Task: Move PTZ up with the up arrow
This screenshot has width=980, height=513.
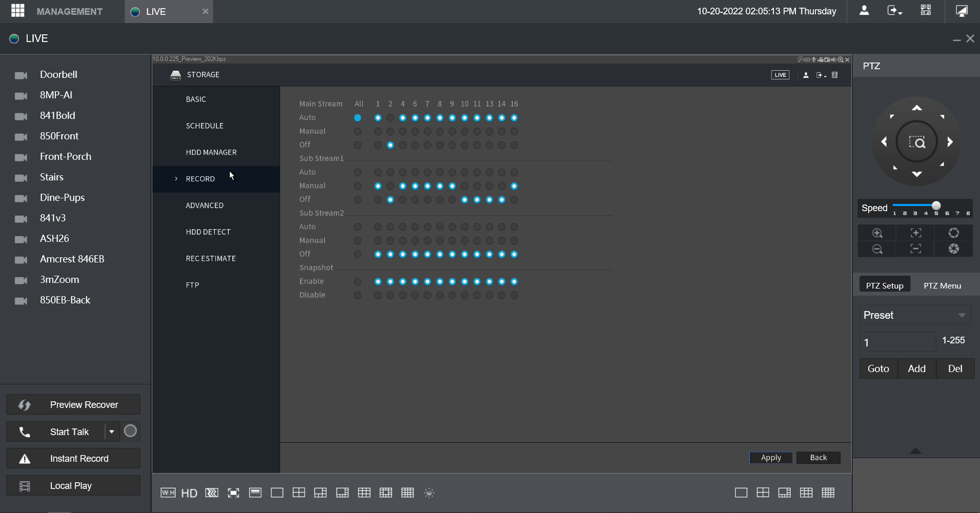Action: tap(917, 108)
